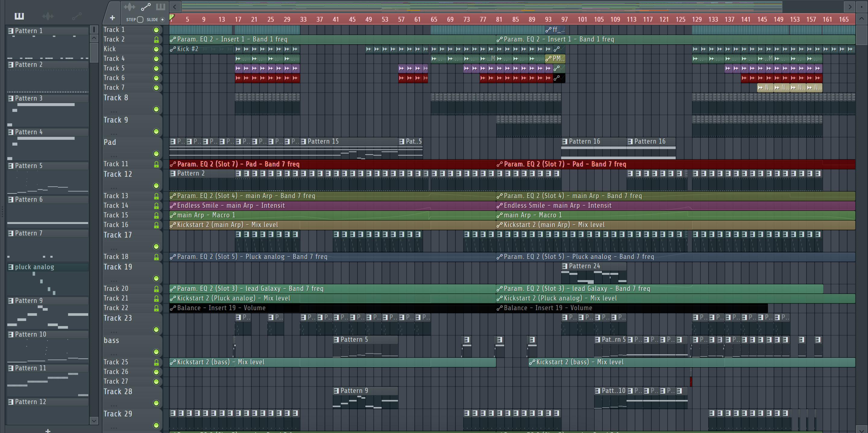Click the Track 8 name label
868x433 pixels.
click(x=115, y=98)
